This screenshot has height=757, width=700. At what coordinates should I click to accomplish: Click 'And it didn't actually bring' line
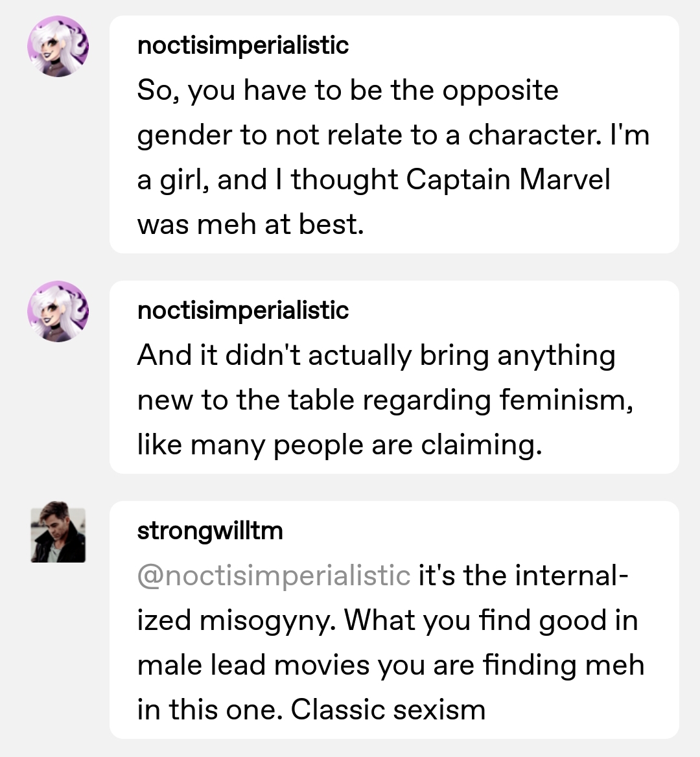(x=376, y=356)
